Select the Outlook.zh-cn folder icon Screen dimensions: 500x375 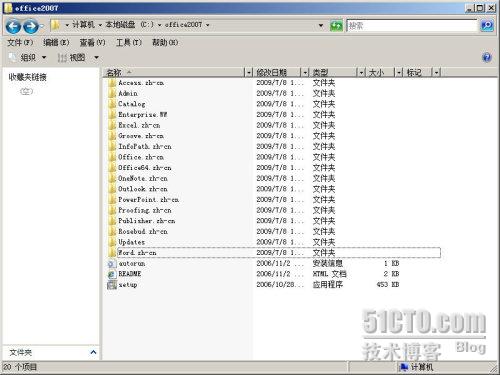click(x=112, y=189)
